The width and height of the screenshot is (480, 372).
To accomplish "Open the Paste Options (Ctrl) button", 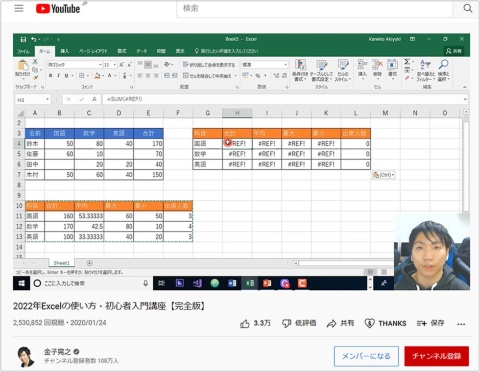I will pyautogui.click(x=383, y=175).
